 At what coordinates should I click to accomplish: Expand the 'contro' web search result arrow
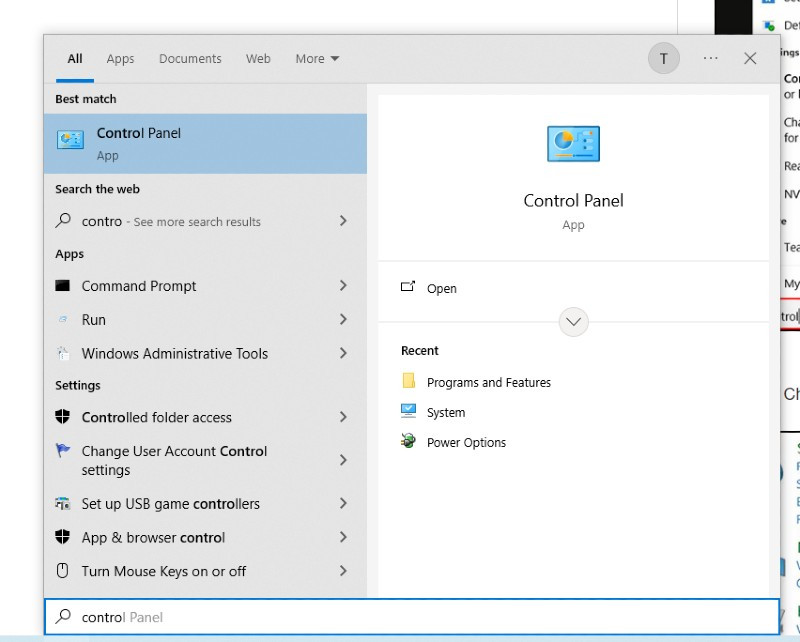[x=343, y=220]
